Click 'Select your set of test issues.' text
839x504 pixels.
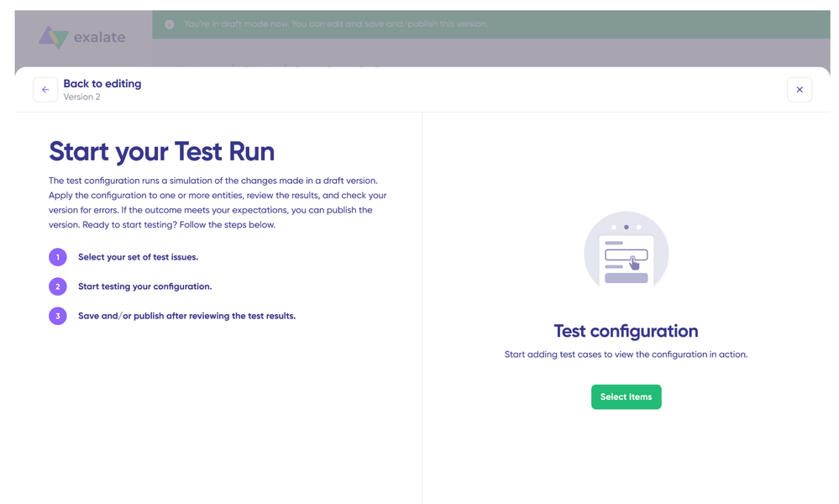138,257
